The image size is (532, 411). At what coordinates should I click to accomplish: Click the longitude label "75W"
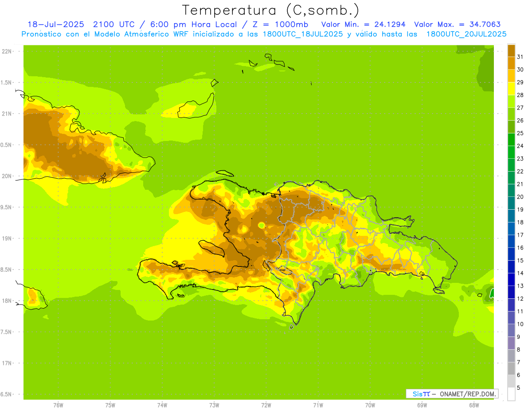click(110, 405)
